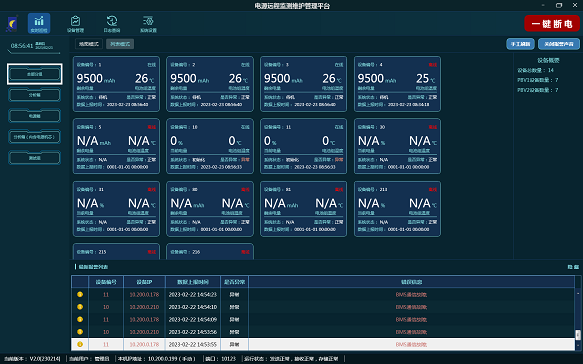Click the moon logo icon at top-left
This screenshot has width=583, height=364.
(x=12, y=24)
